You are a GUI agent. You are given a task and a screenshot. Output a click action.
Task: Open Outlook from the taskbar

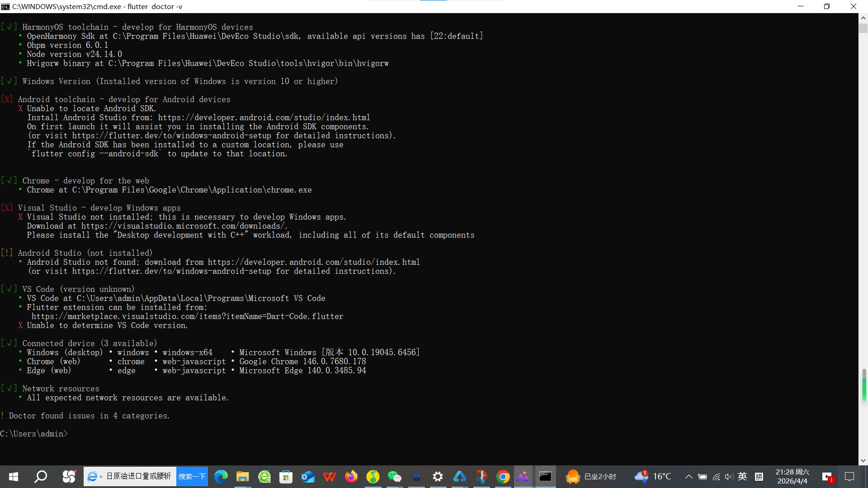click(x=307, y=477)
